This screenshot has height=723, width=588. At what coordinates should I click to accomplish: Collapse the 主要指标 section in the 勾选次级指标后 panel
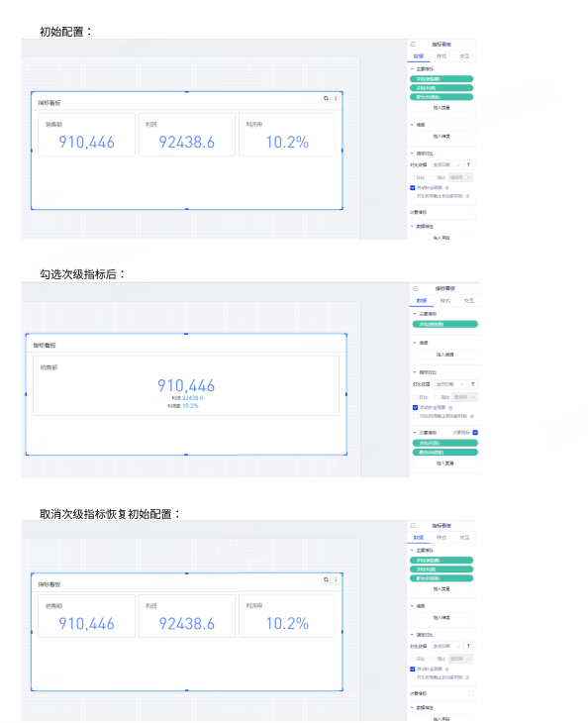pyautogui.click(x=415, y=314)
